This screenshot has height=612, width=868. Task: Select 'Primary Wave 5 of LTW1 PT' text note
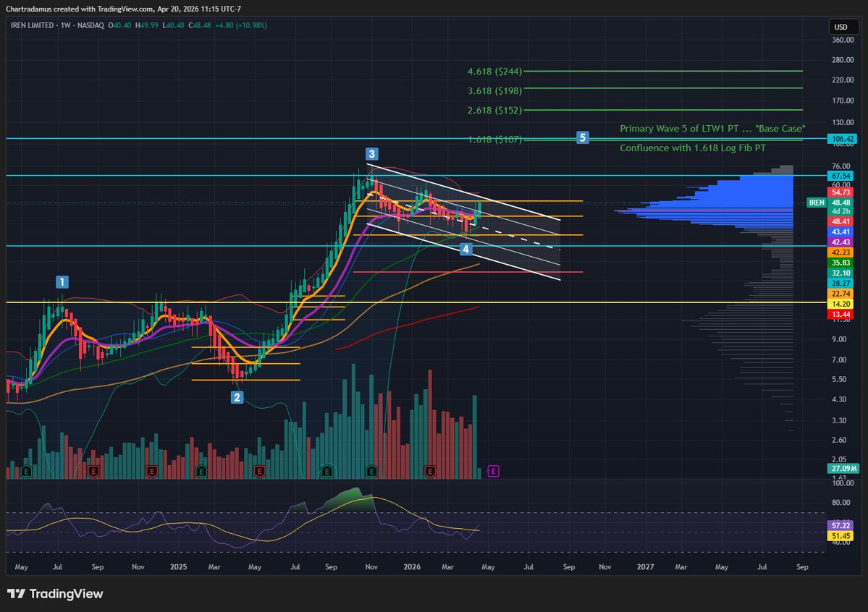click(712, 128)
